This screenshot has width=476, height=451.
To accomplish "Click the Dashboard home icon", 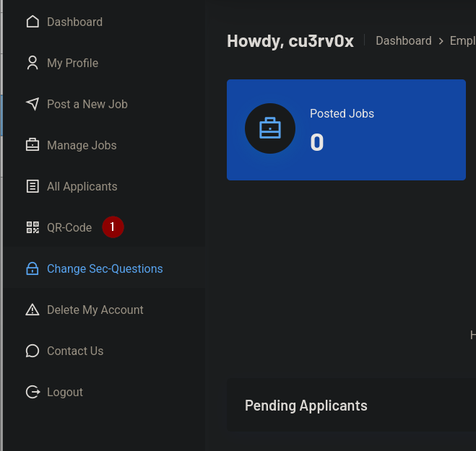I will 33,22.
